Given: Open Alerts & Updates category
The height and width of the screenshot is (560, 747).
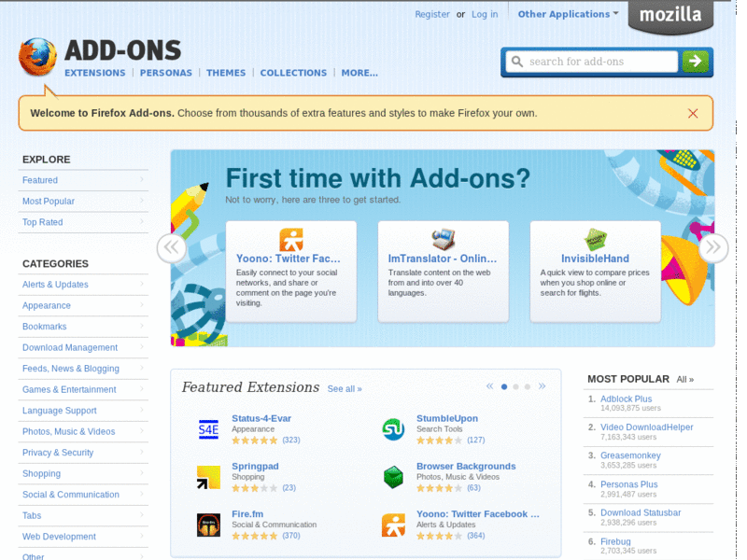Looking at the screenshot, I should tap(83, 285).
